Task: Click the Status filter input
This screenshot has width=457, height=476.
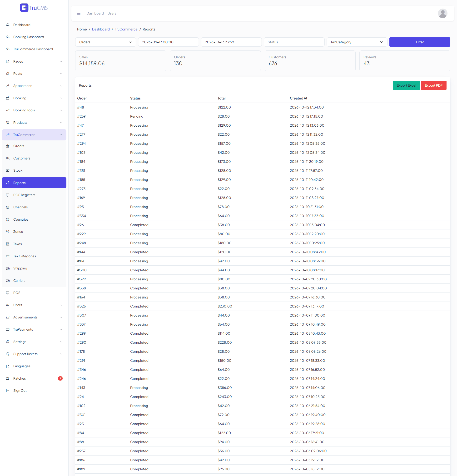Action: click(x=294, y=42)
